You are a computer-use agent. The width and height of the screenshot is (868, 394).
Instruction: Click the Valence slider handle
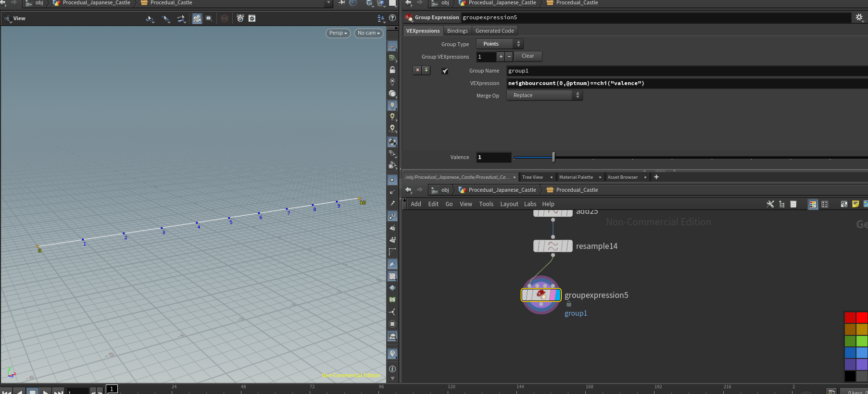pyautogui.click(x=554, y=157)
